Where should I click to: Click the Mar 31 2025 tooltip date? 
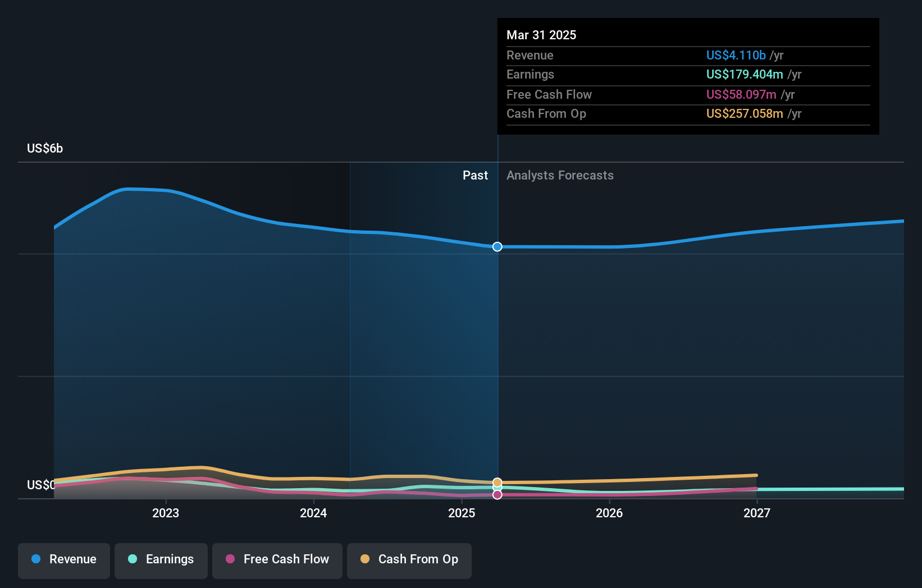pyautogui.click(x=541, y=35)
